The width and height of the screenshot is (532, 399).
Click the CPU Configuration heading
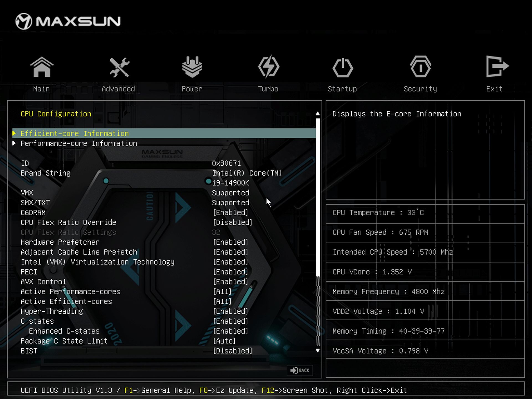[x=56, y=114]
